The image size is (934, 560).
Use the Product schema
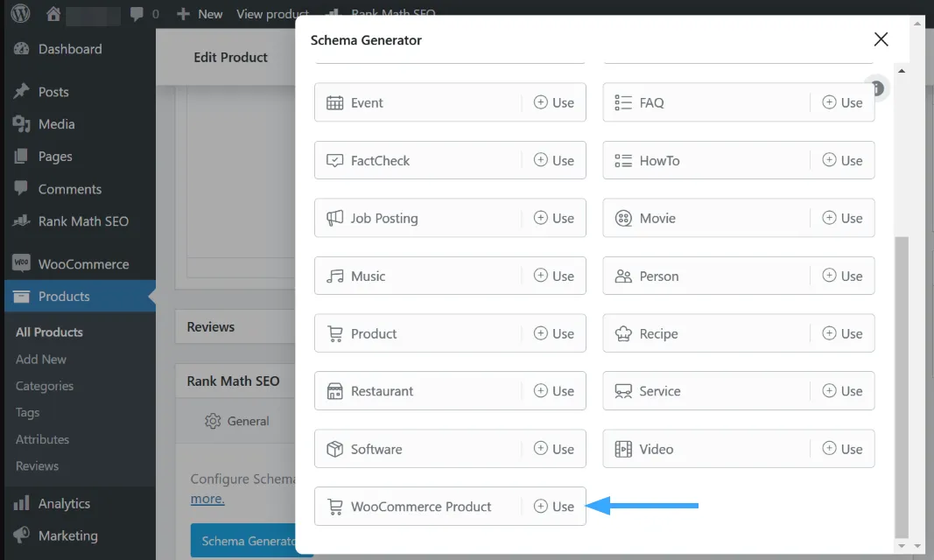point(554,333)
